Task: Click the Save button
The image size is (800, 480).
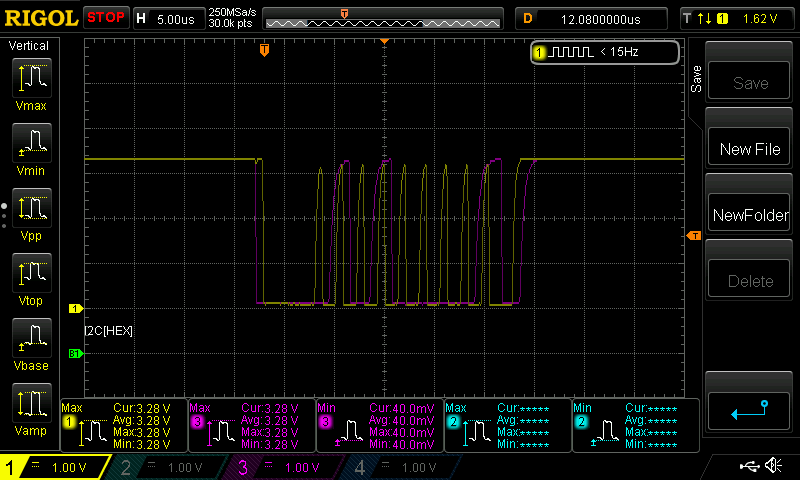Action: coord(749,80)
